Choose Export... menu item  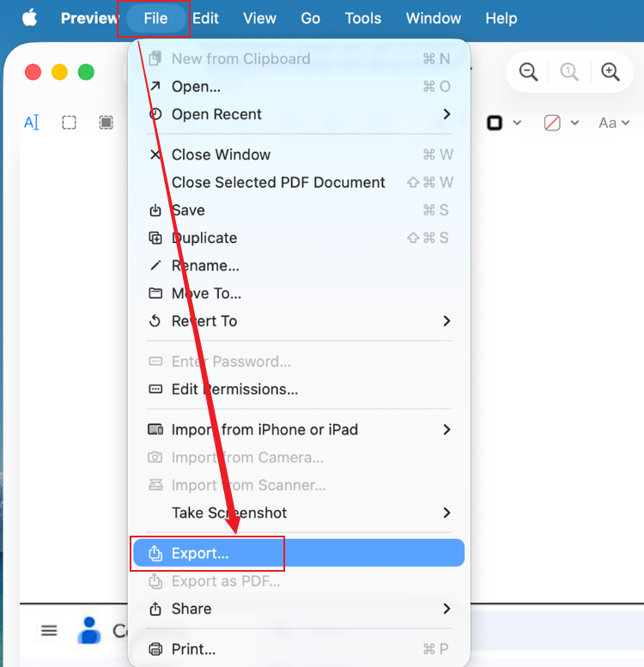(299, 553)
